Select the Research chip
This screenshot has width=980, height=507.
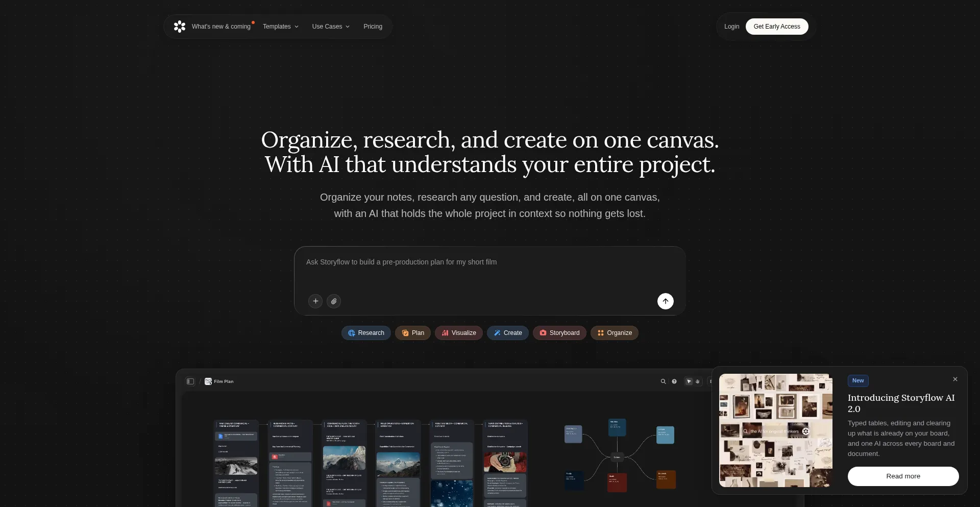366,333
